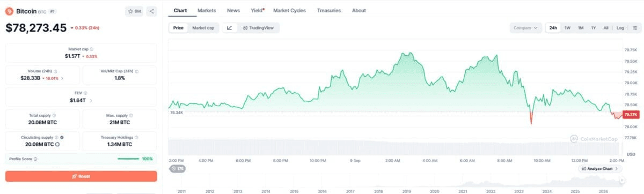This screenshot has width=644, height=194.
Task: Switch to the TradingView chart
Action: [258, 28]
